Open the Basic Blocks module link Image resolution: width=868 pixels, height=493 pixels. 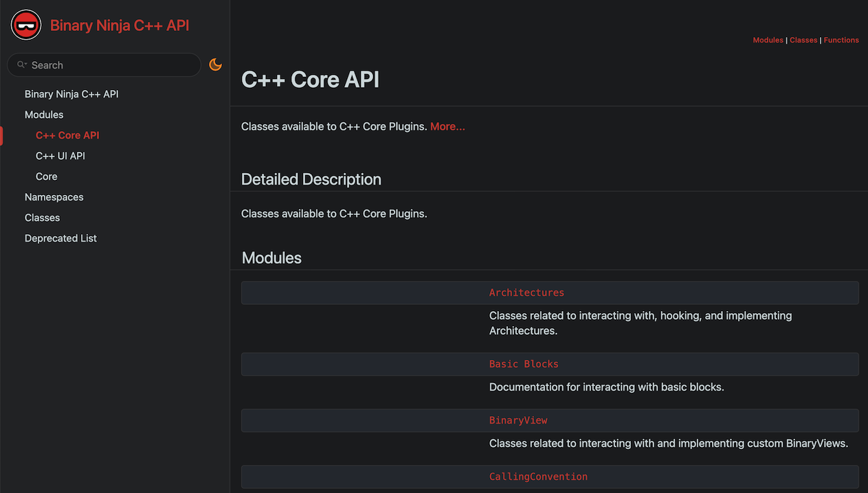524,364
